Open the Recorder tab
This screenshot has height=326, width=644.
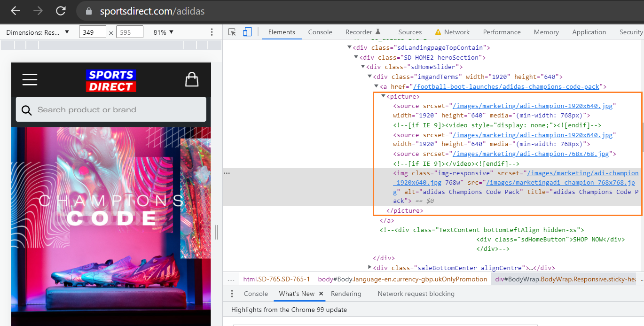tap(363, 32)
